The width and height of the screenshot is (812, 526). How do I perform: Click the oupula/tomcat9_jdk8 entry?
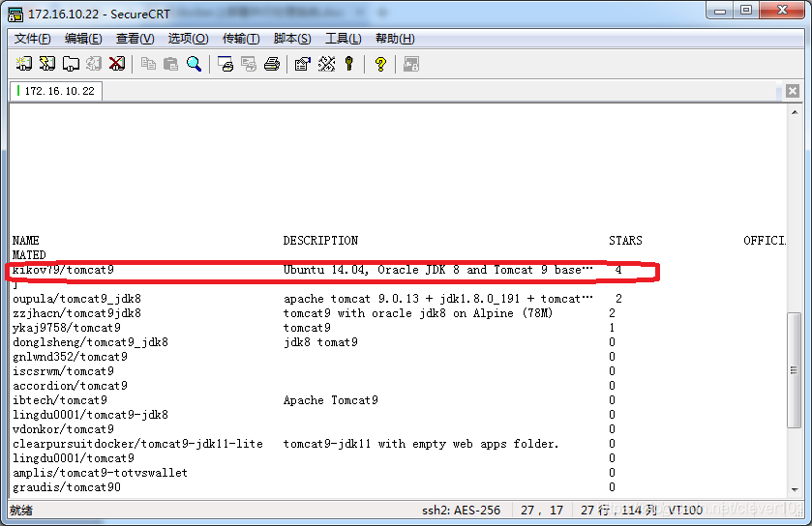77,299
